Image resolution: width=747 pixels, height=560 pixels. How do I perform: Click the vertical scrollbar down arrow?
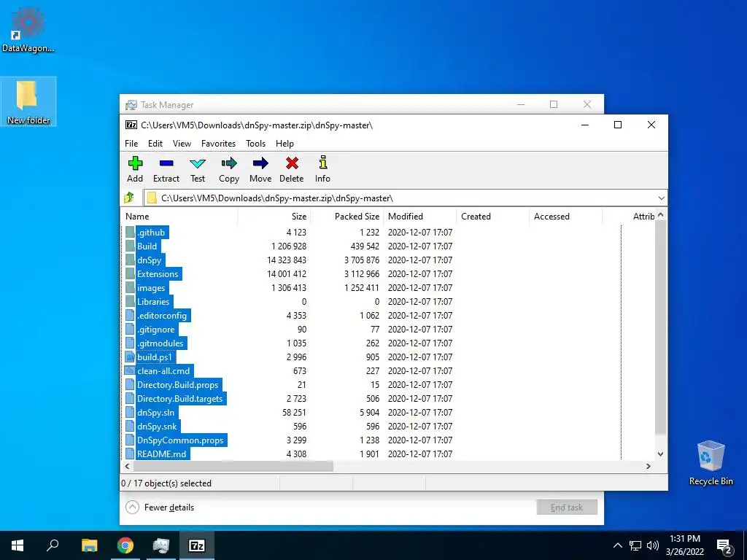[661, 454]
